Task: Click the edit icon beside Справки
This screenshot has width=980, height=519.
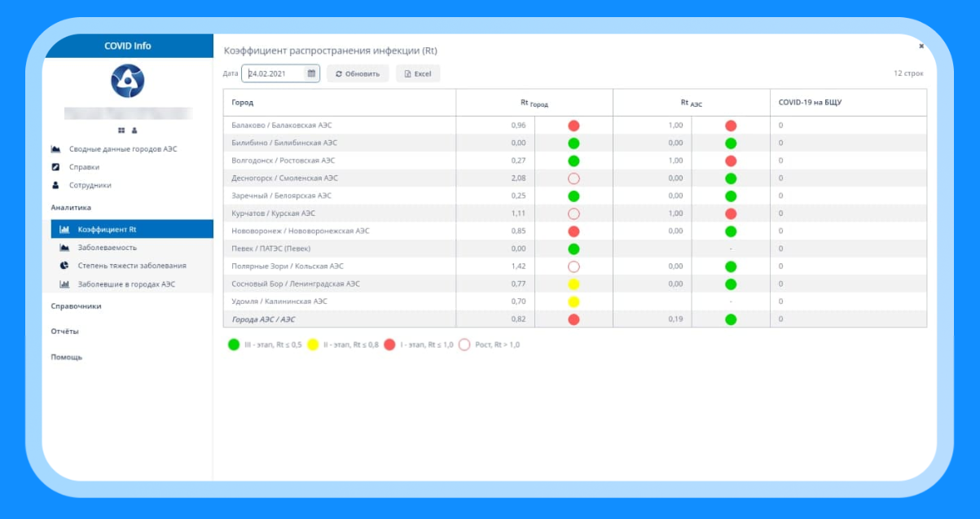Action: 56,167
